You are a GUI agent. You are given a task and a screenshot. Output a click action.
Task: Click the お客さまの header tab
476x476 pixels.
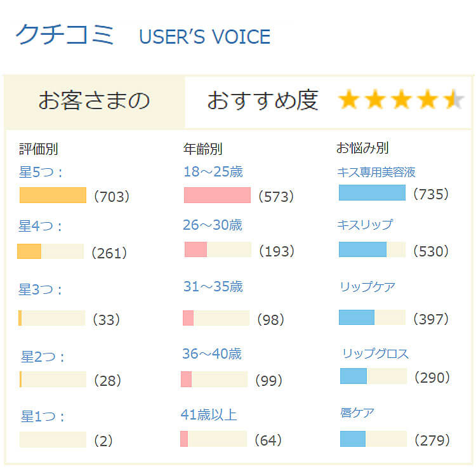(x=95, y=102)
